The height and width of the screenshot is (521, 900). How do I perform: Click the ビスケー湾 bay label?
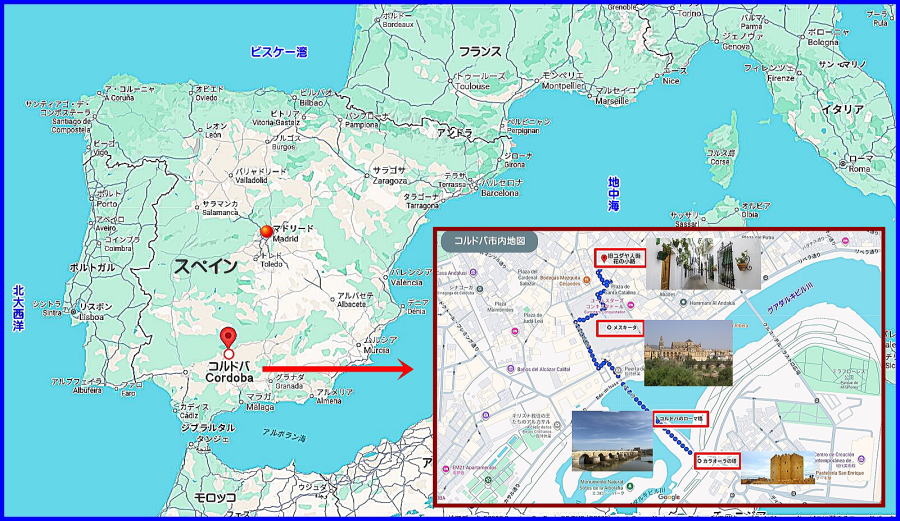coord(278,52)
